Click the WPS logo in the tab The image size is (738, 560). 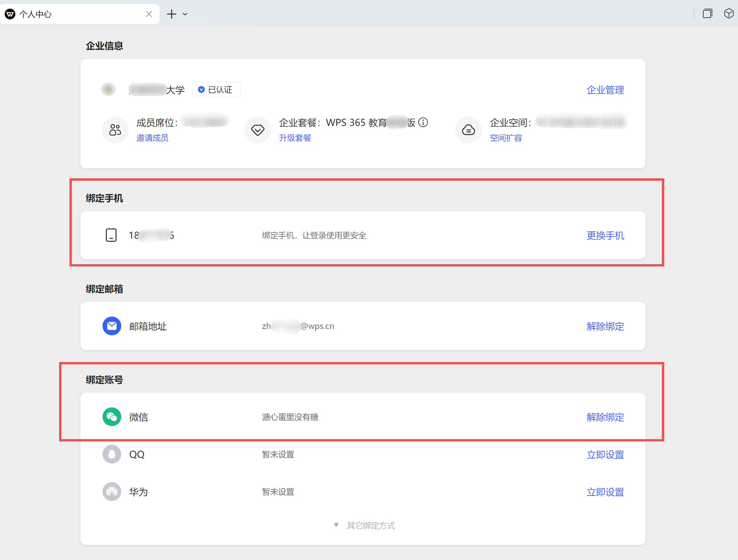coord(10,14)
